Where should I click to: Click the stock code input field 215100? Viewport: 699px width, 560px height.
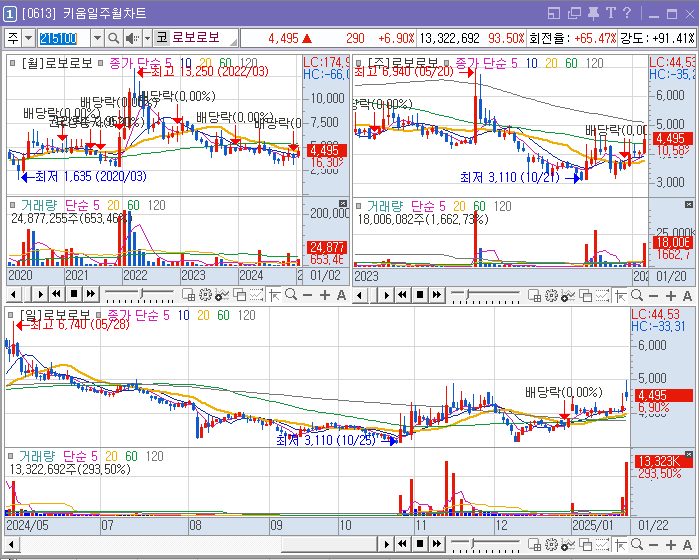point(64,38)
